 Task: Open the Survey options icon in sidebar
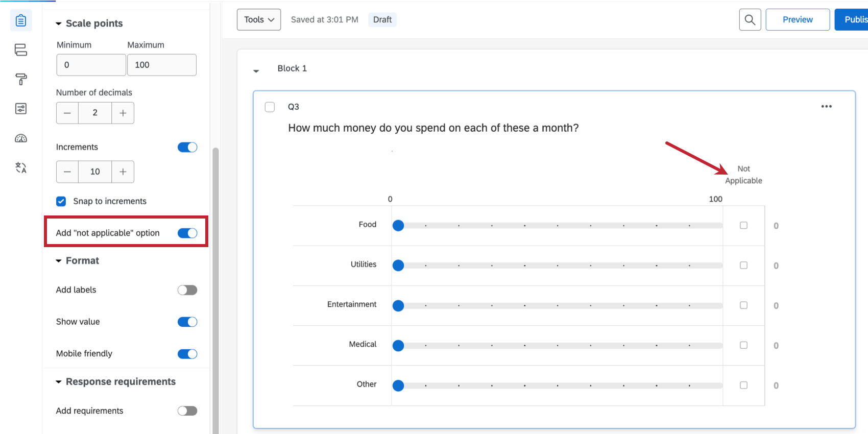21,108
